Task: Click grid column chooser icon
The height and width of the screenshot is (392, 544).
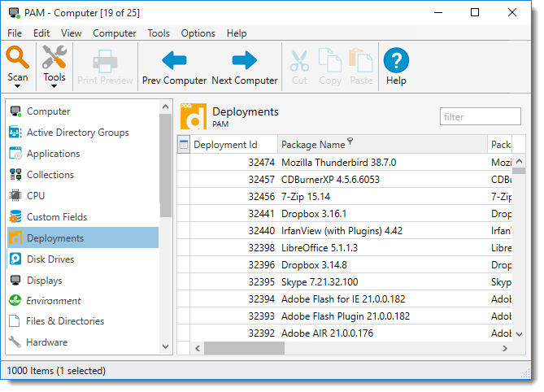Action: [184, 145]
